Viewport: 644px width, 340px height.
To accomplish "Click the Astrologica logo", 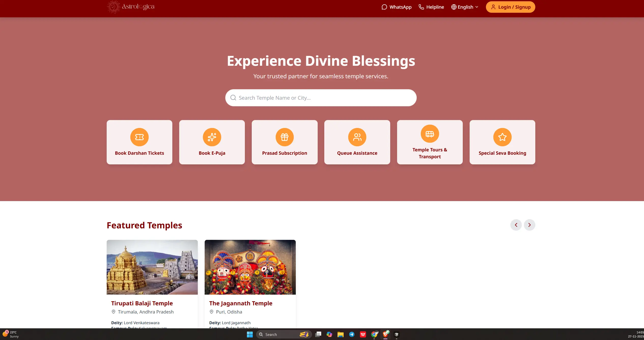I will point(131,7).
